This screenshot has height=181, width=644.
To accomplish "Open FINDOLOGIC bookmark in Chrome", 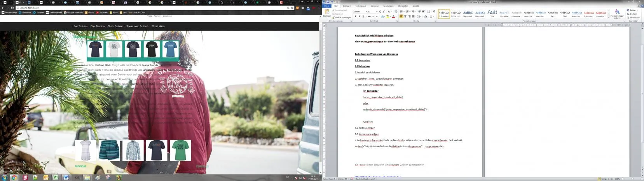I will (x=137, y=12).
